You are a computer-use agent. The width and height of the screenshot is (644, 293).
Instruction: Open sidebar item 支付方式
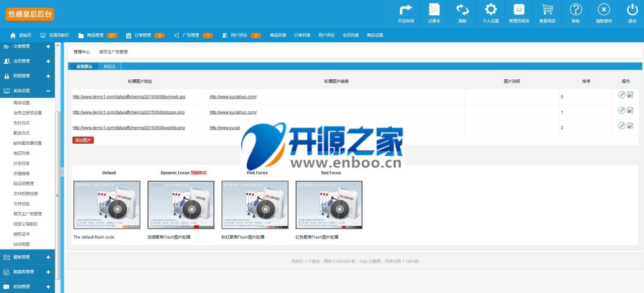point(21,123)
